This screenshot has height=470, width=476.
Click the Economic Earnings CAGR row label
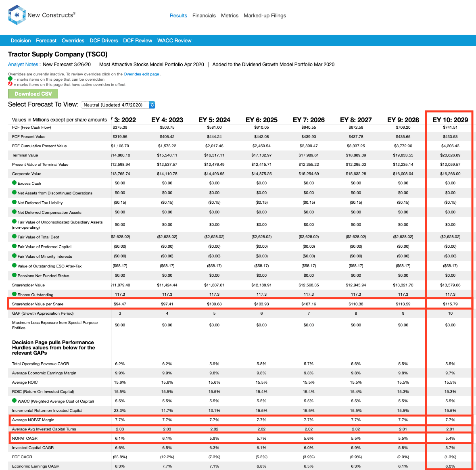tap(36, 466)
